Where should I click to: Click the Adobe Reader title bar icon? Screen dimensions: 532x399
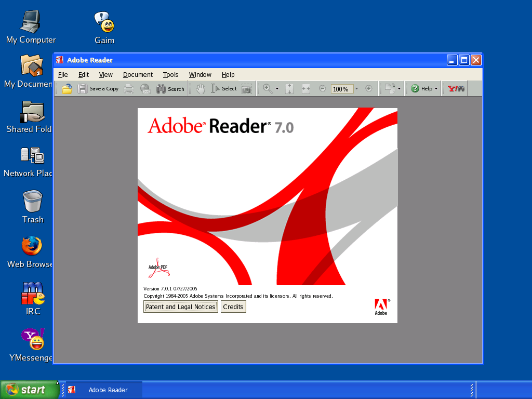60,60
